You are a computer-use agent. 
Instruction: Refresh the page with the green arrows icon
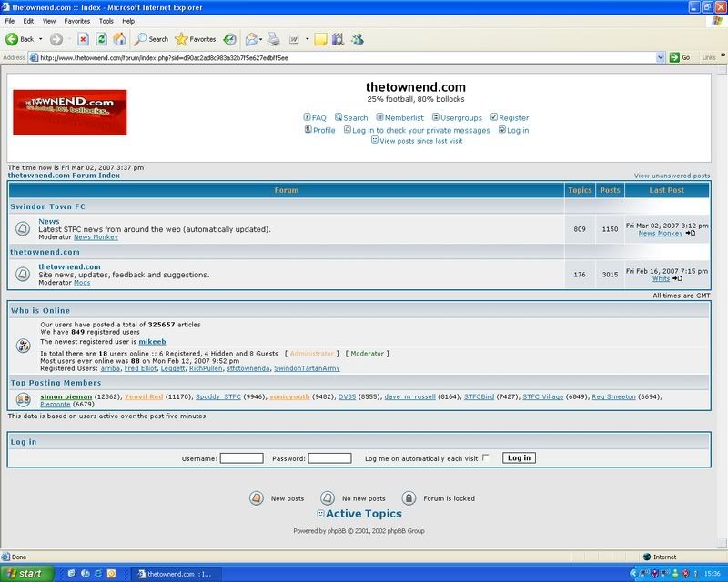(101, 39)
